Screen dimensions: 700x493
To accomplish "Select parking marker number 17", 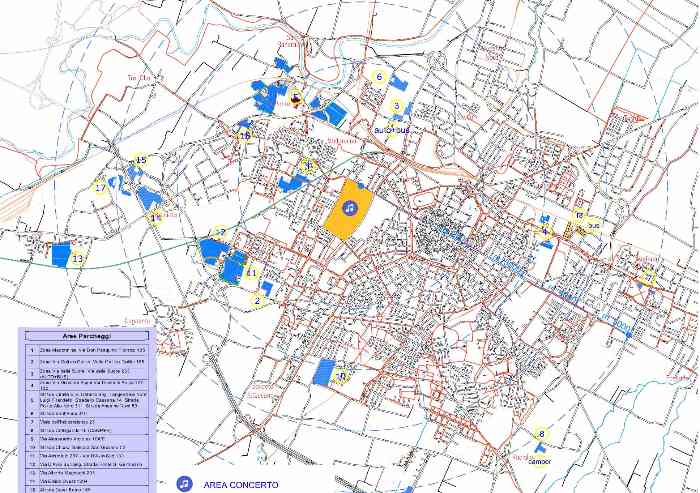I will click(100, 187).
